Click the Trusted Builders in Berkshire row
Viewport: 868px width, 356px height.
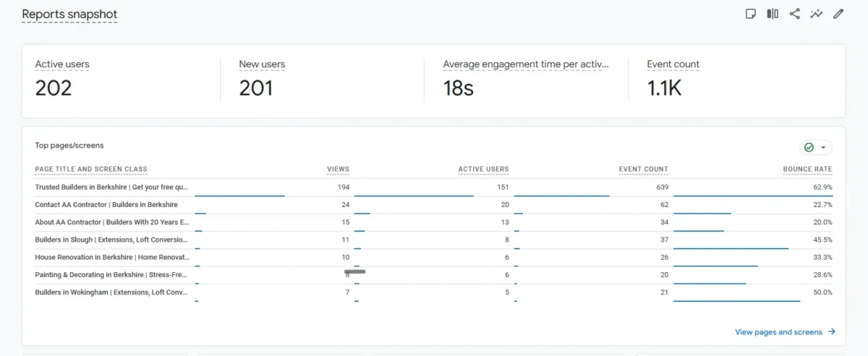coord(433,187)
